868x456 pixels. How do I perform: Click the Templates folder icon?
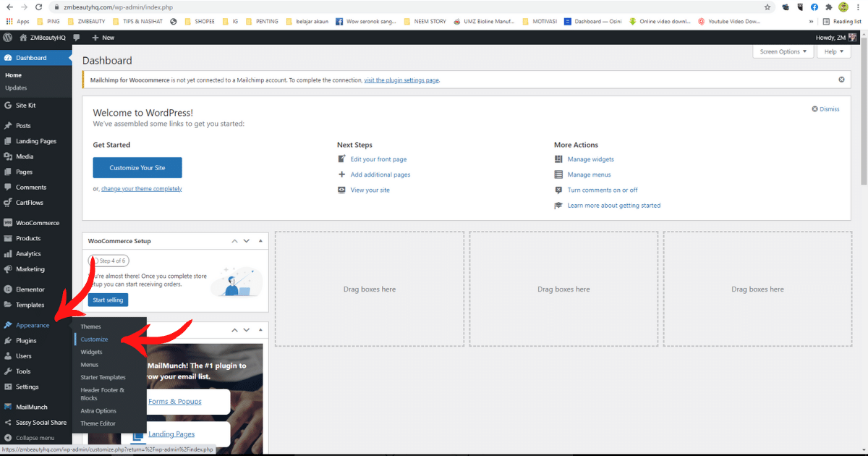point(8,305)
